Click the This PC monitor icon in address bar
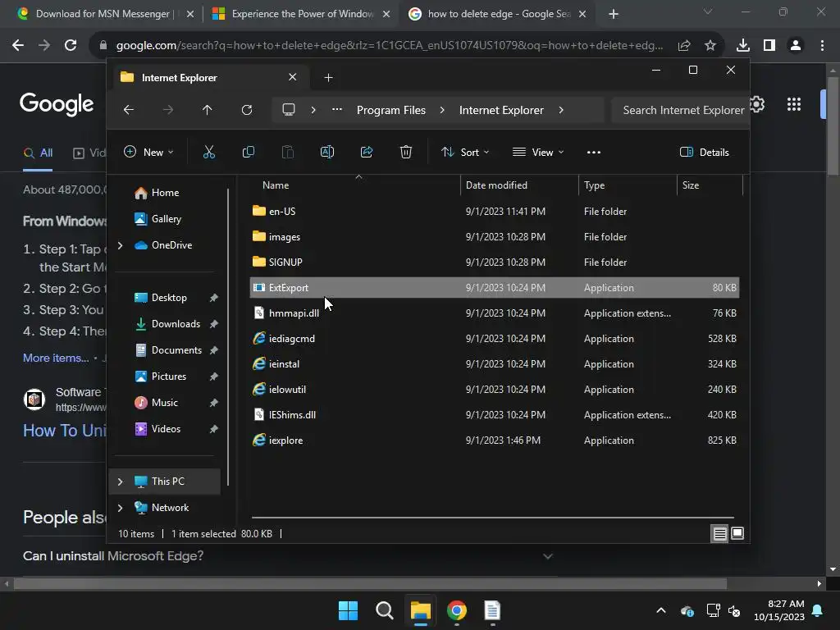This screenshot has width=840, height=630. [x=289, y=110]
